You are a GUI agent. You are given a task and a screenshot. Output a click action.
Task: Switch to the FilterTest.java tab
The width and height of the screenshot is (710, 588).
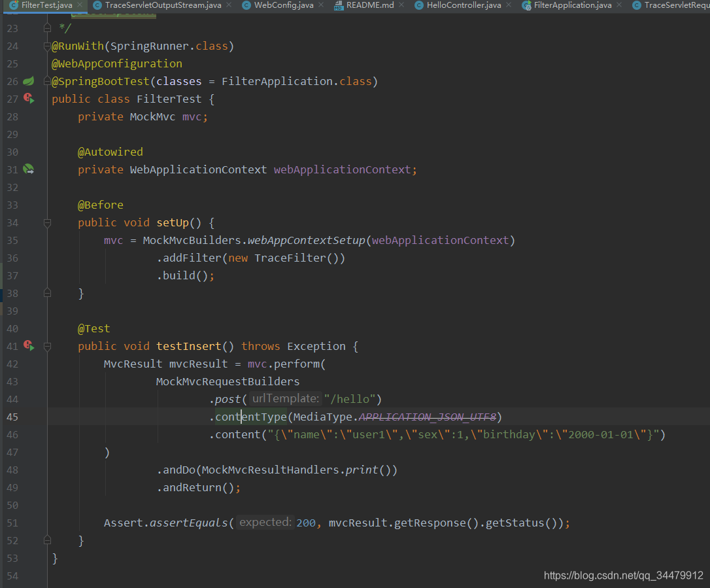(46, 5)
